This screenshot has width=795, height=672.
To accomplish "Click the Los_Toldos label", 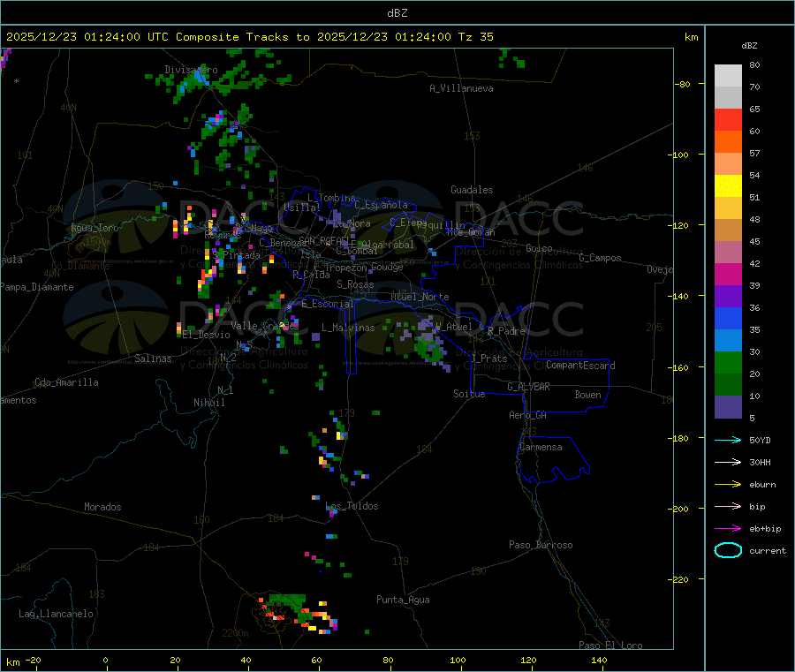I will (352, 506).
